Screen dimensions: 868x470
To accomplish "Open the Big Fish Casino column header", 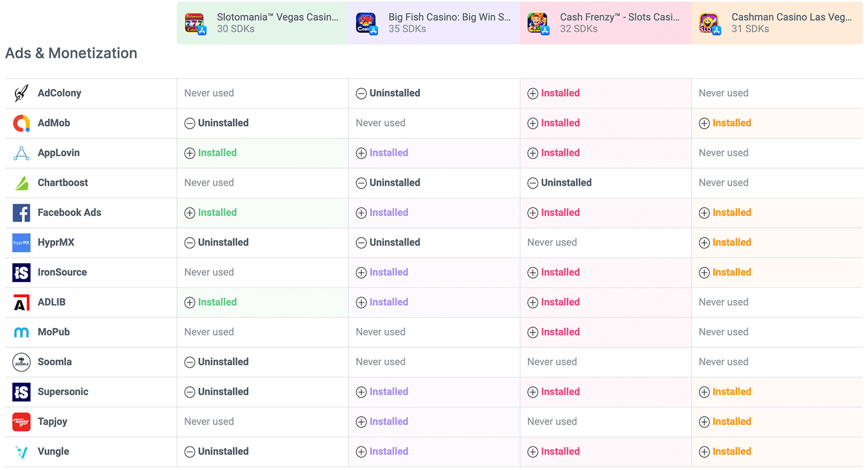I will 434,23.
